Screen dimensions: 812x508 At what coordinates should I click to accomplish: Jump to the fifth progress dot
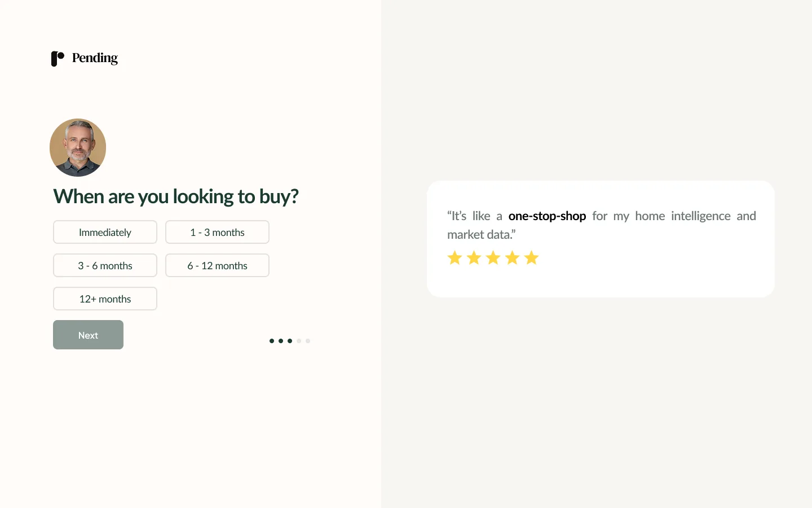click(308, 341)
